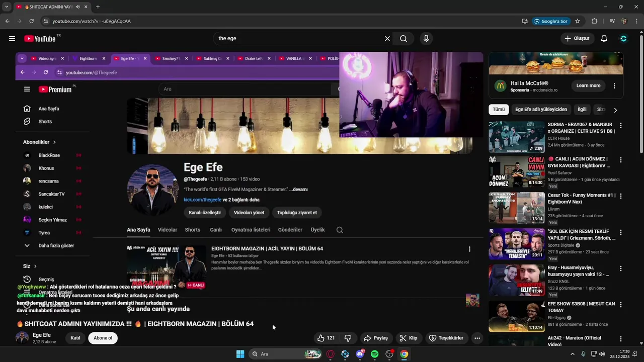Mute the tab via its speaker icon
644x362 pixels.
(78, 7)
